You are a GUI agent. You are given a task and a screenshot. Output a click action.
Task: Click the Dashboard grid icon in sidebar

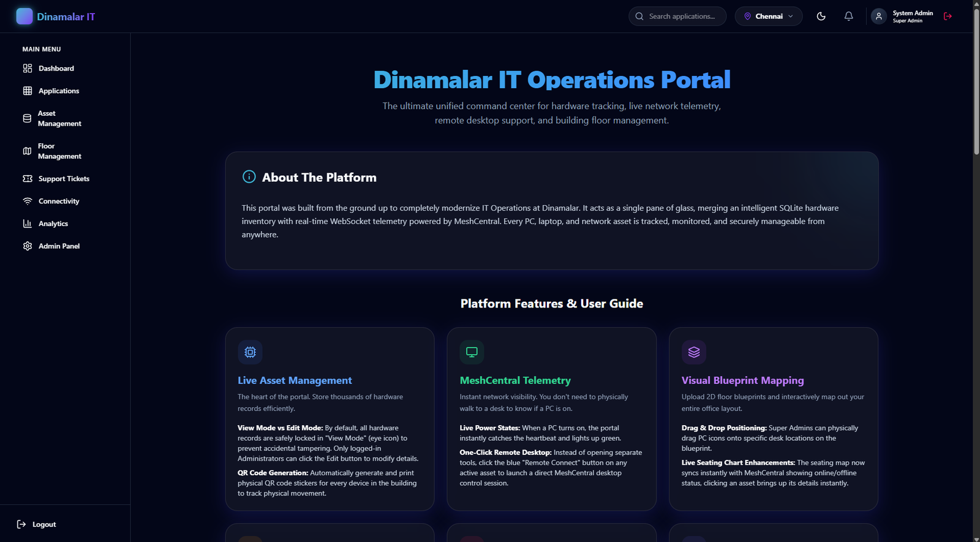[x=28, y=69]
